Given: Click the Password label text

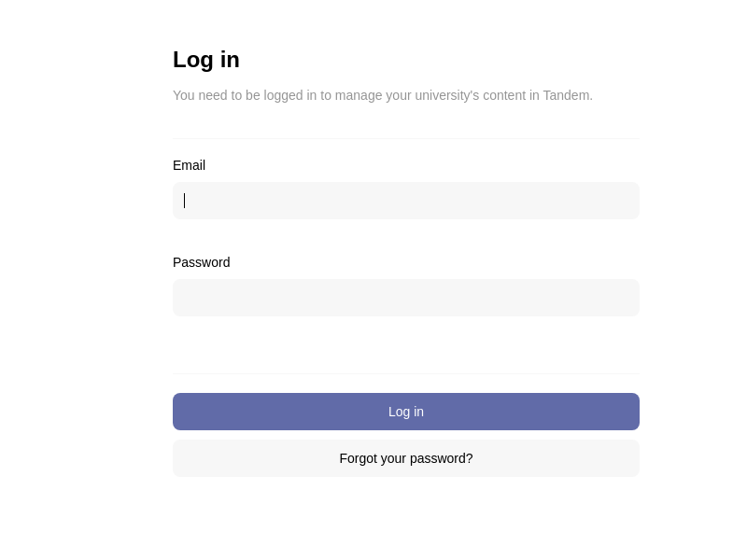Looking at the screenshot, I should 201,262.
